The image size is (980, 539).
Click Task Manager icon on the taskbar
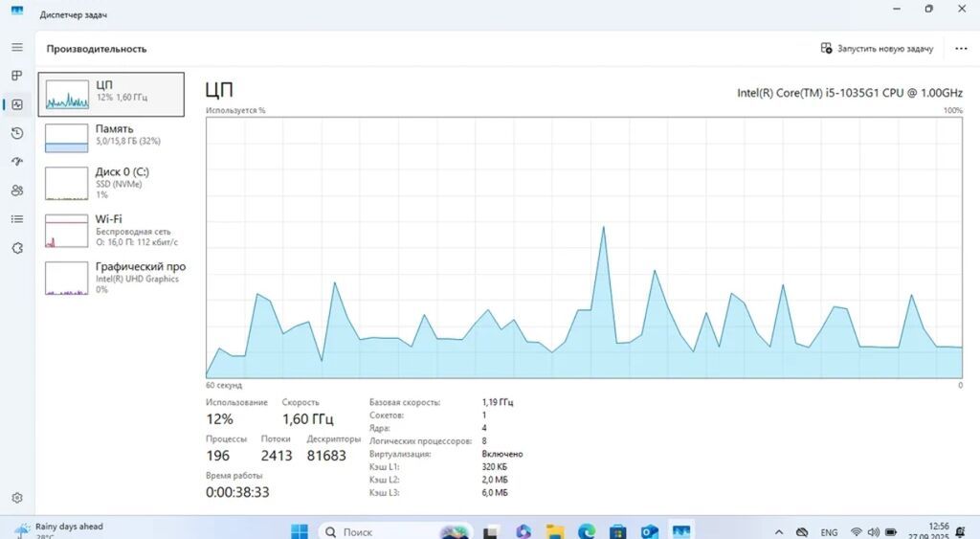coord(680,531)
